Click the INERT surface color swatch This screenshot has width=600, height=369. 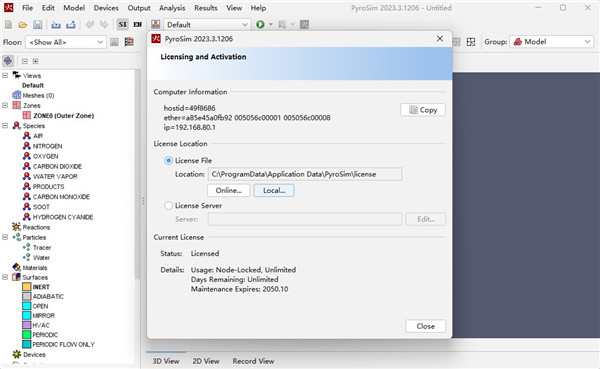[x=26, y=287]
